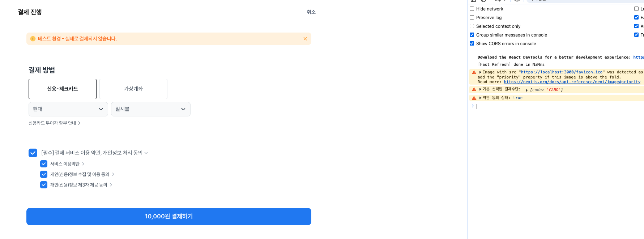Image resolution: width=644 pixels, height=239 pixels.
Task: Uncheck the required 결제 서비스 이용 약관 agreement
Action: [x=33, y=153]
